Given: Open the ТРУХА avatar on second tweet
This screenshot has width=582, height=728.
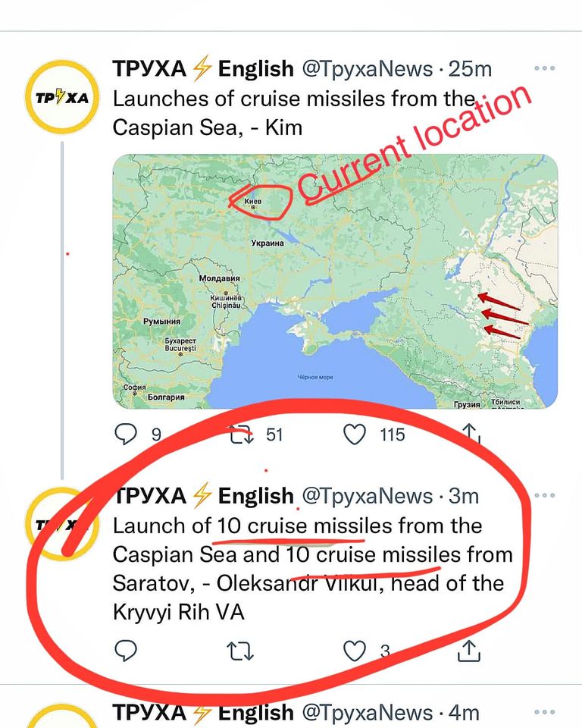Looking at the screenshot, I should [x=61, y=524].
